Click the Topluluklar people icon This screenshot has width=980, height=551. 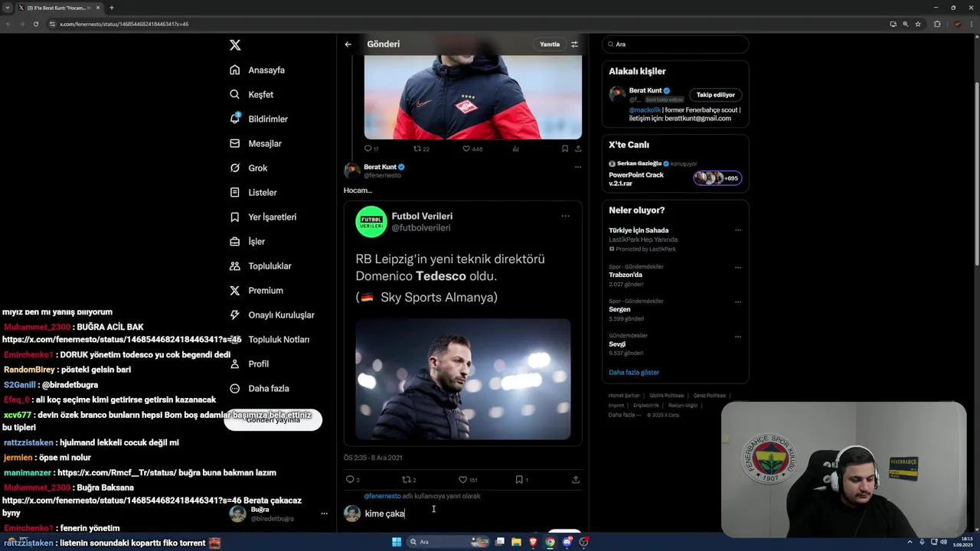(235, 266)
